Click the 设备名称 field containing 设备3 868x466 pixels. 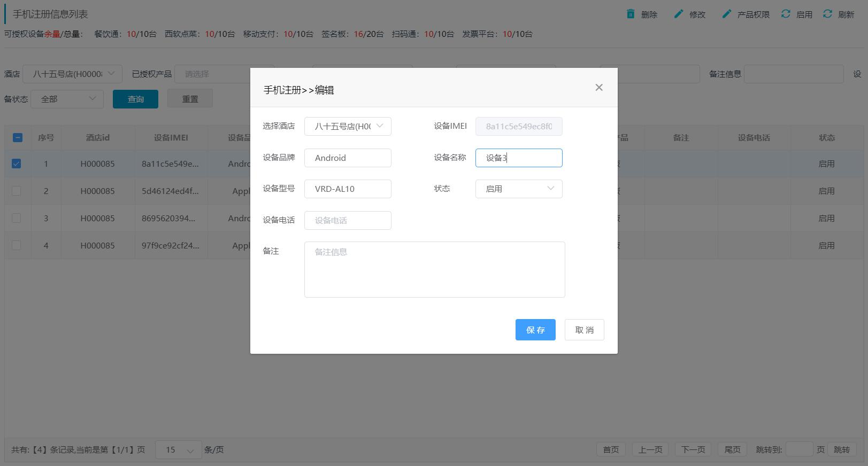(x=518, y=158)
